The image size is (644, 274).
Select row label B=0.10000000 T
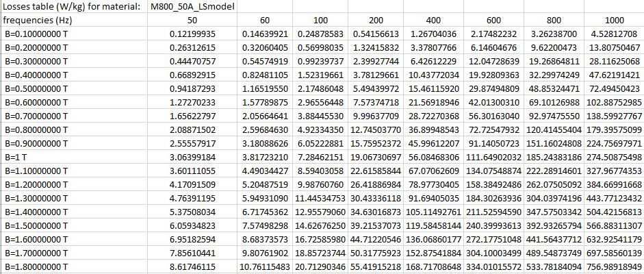pyautogui.click(x=74, y=33)
